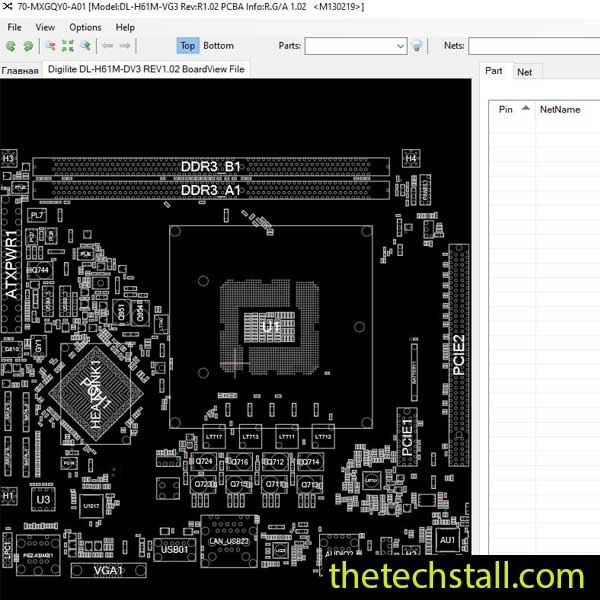Switch to the Bottom board side
The width and height of the screenshot is (600, 600).
point(218,46)
